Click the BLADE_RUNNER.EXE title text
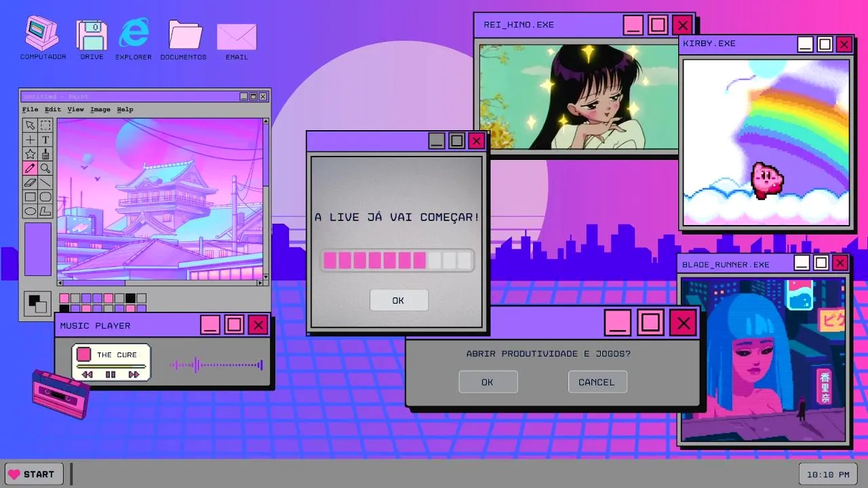 (726, 264)
